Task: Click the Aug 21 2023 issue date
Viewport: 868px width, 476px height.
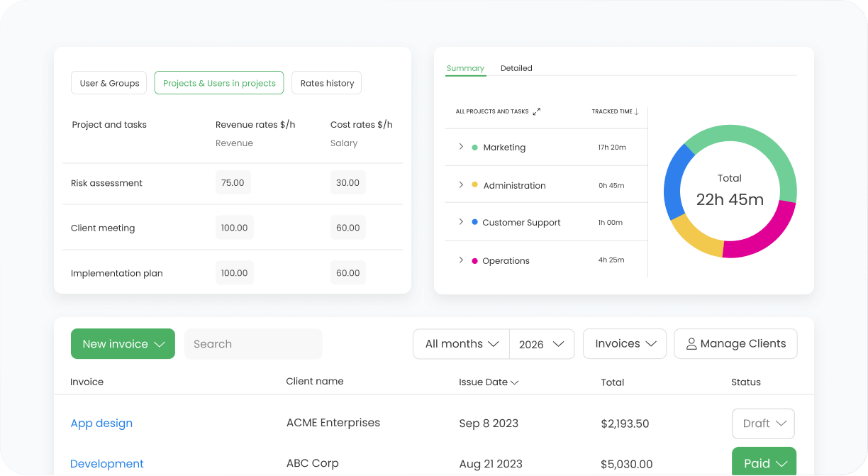Action: click(x=491, y=464)
